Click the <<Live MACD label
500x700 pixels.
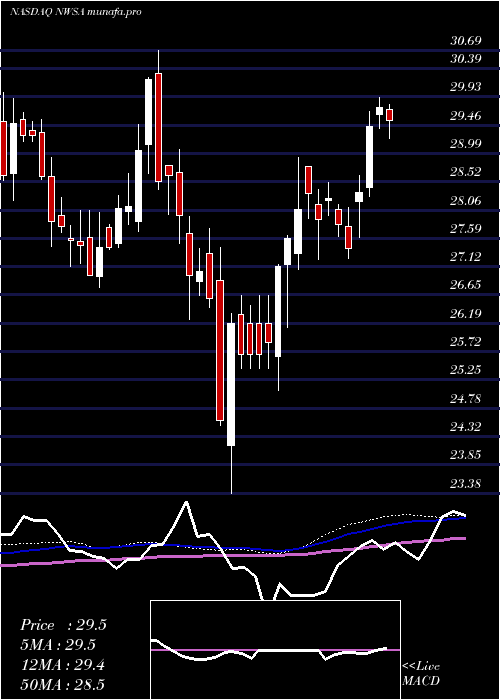(421, 673)
